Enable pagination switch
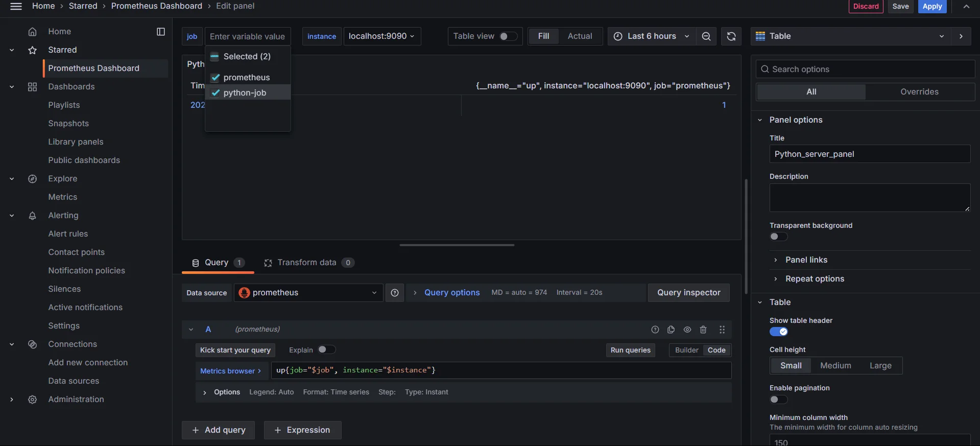This screenshot has height=446, width=980. click(779, 400)
